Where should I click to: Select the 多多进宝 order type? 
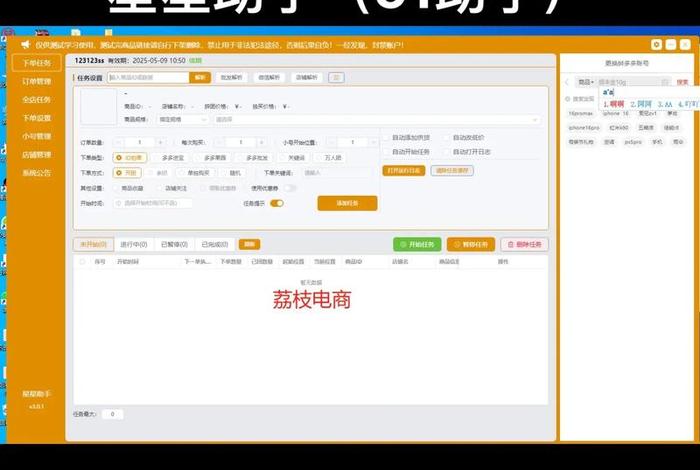point(169,158)
